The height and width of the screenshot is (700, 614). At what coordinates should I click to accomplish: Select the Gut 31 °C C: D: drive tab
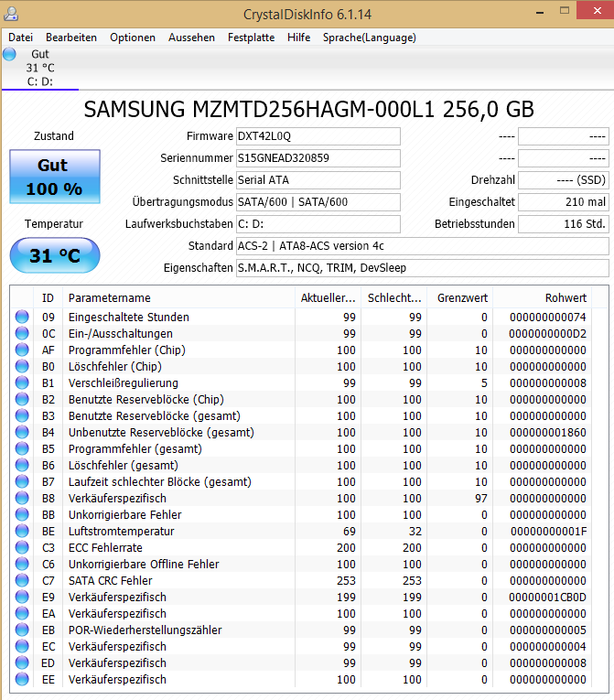(40, 68)
